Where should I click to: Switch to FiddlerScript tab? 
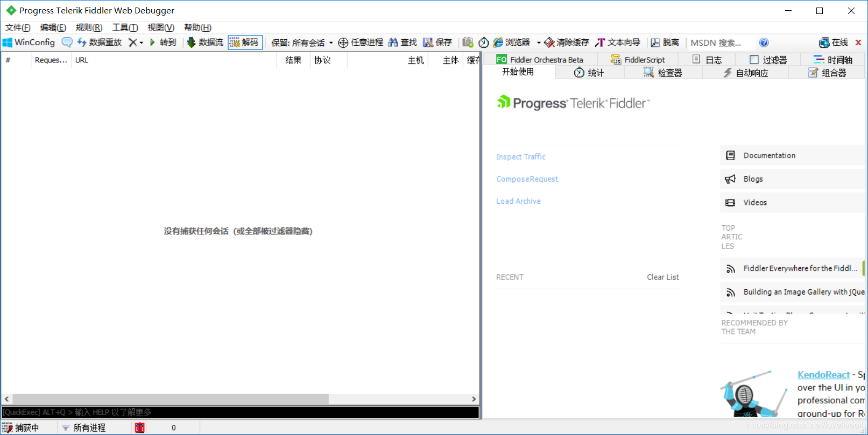point(638,60)
